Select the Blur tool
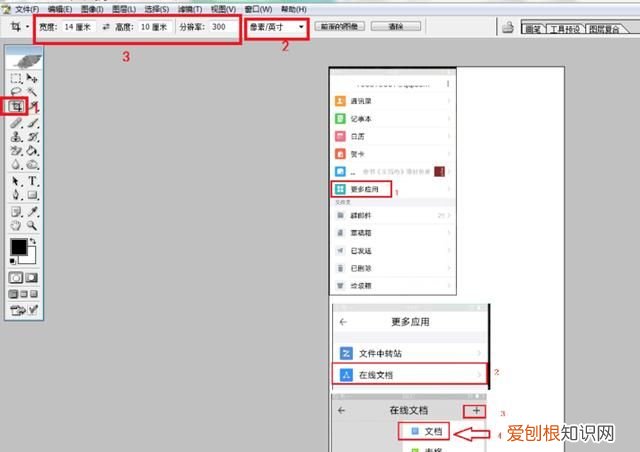 [16, 165]
